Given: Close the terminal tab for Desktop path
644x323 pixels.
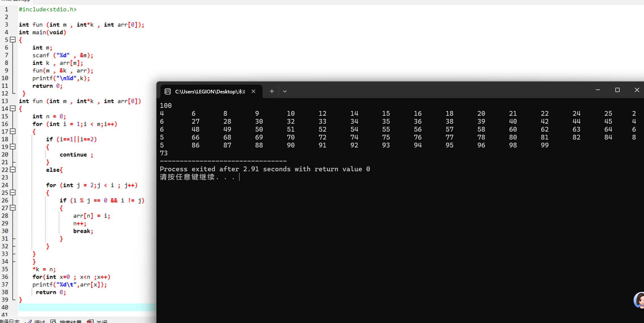Looking at the screenshot, I should click(253, 91).
